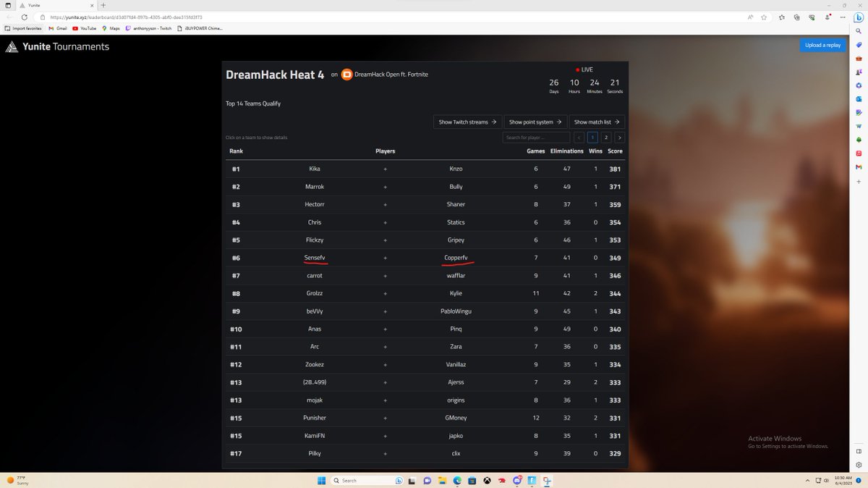Open the DreamHack Open ft. Fortnite link

(x=391, y=74)
